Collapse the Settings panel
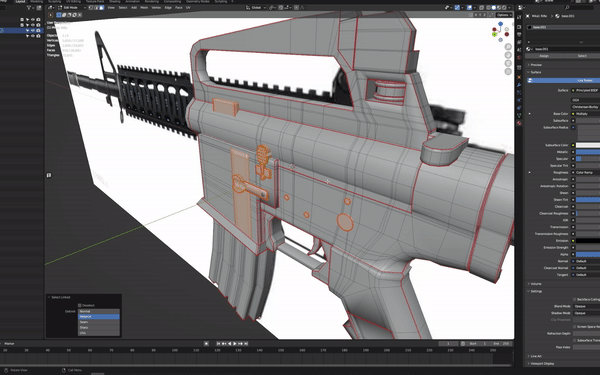Image resolution: width=600 pixels, height=375 pixels. tap(536, 291)
